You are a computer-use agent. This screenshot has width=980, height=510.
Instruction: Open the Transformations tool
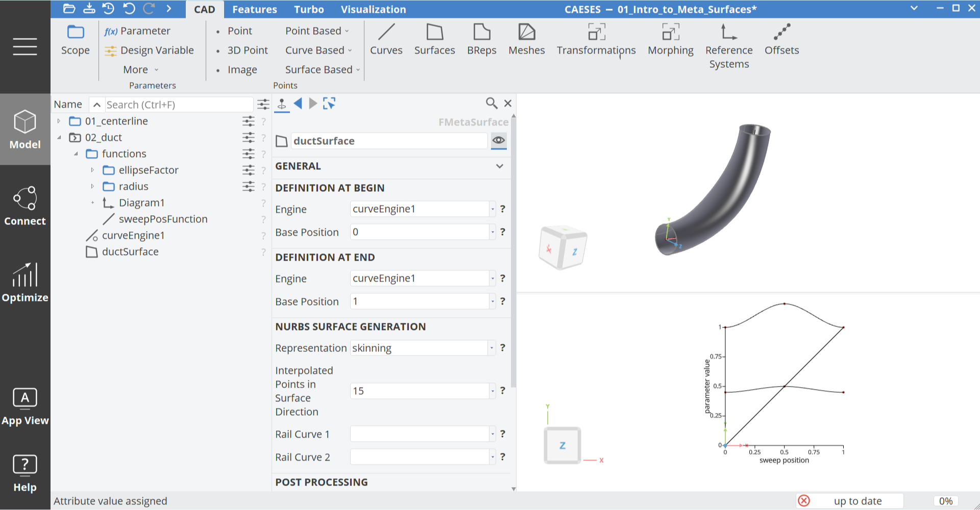point(596,39)
